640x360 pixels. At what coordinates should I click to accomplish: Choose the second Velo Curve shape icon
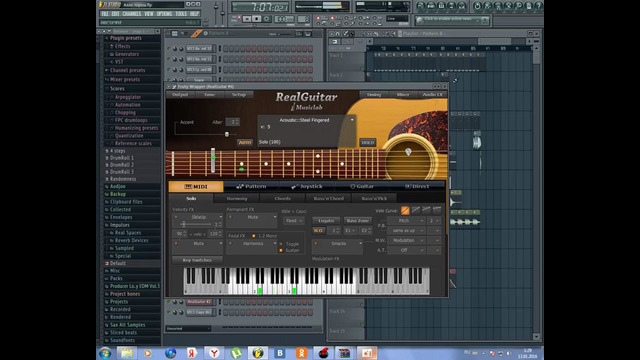(x=416, y=210)
